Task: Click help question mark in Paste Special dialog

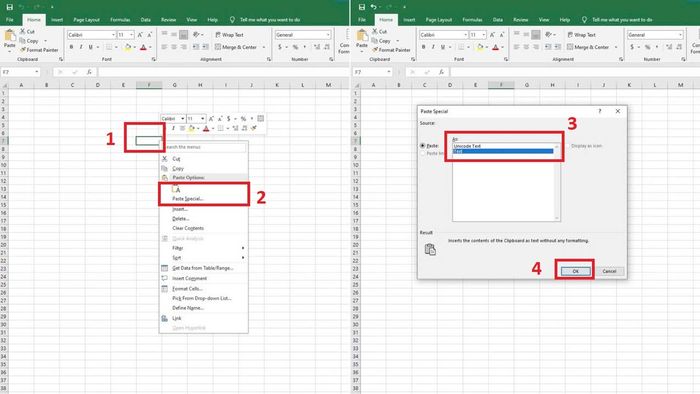Action: tap(600, 111)
